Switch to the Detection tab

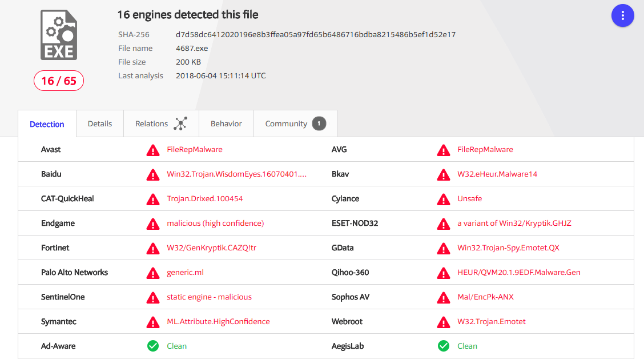click(x=47, y=124)
